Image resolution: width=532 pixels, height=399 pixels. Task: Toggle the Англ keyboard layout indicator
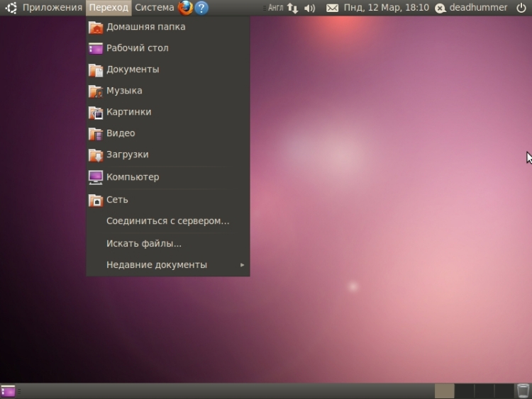[275, 8]
